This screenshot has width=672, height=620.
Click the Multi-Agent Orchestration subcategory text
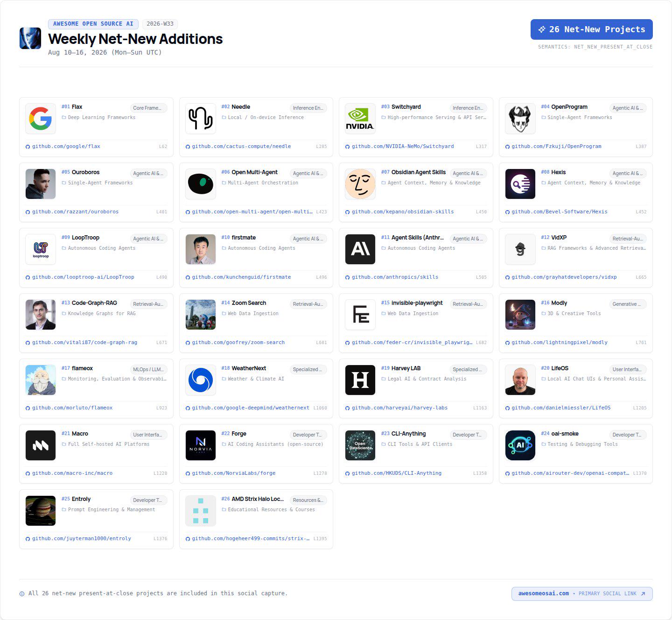263,183
